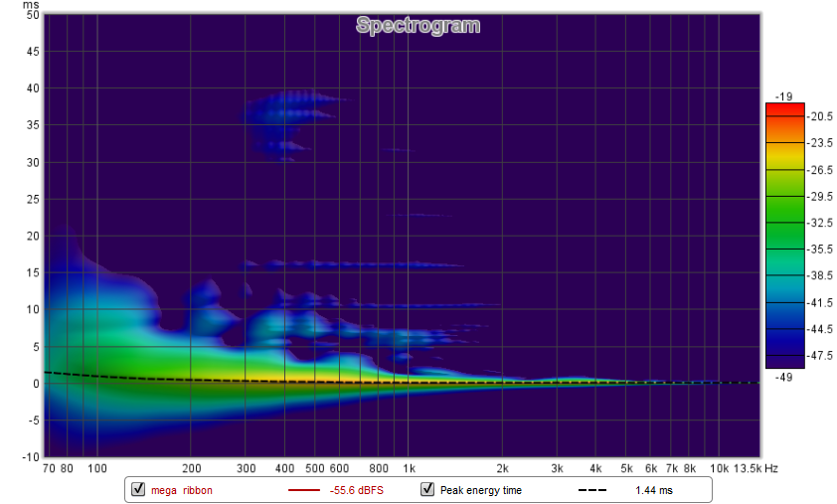Click the red trace line sample

tap(304, 490)
